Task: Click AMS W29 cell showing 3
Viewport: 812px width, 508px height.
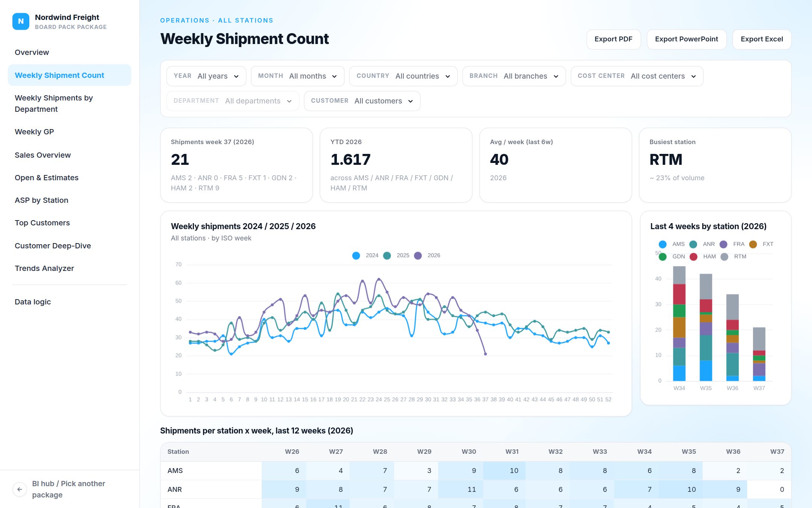Action: (416, 471)
